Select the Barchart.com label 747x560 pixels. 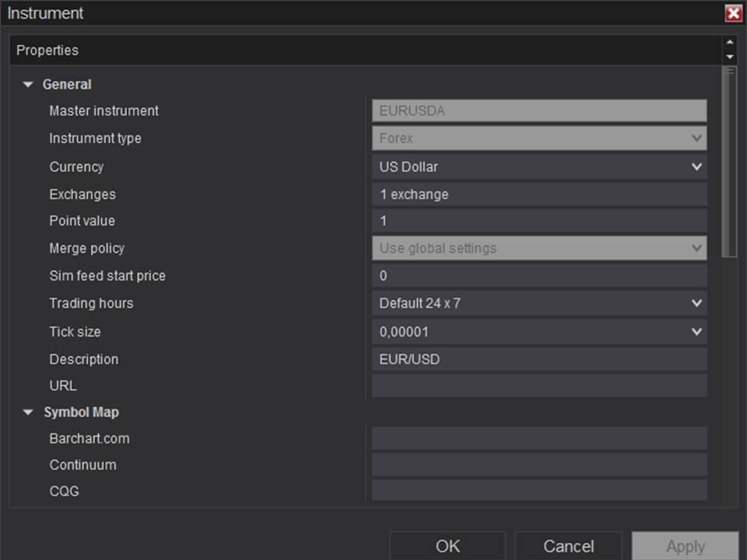[89, 438]
